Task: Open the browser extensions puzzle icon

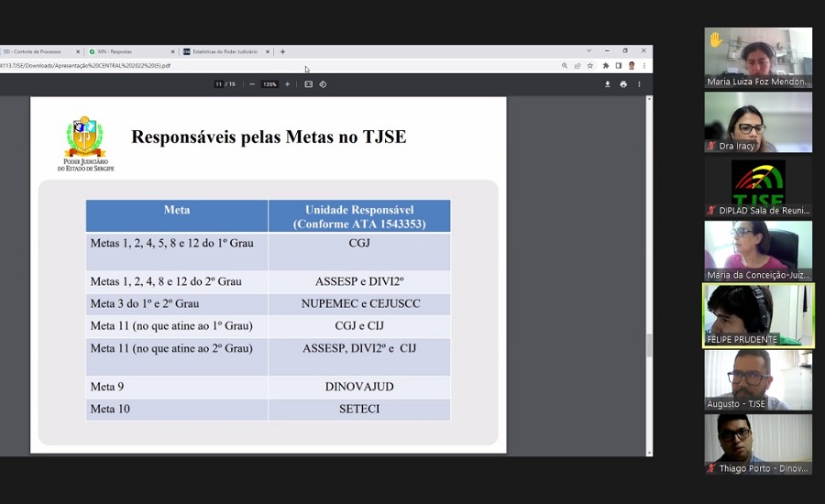Action: 606,66
